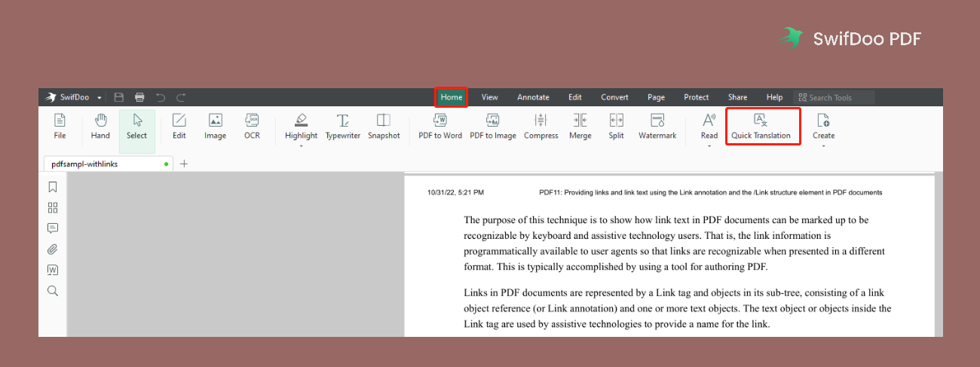Take a Snapshot
This screenshot has height=367, width=980.
(384, 127)
